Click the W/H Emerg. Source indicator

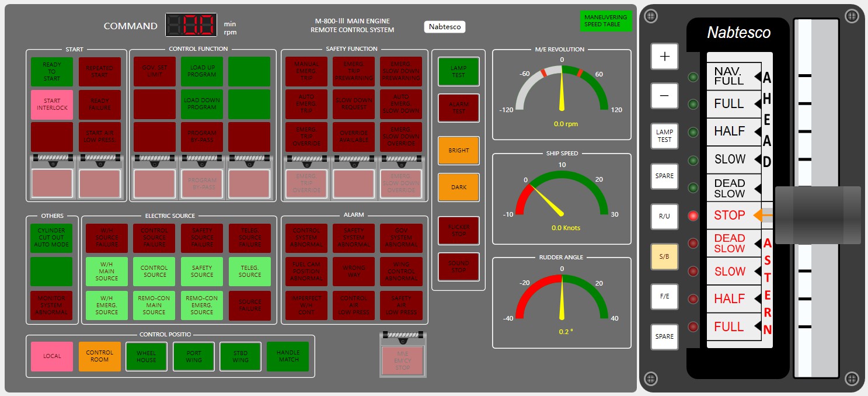pos(107,305)
